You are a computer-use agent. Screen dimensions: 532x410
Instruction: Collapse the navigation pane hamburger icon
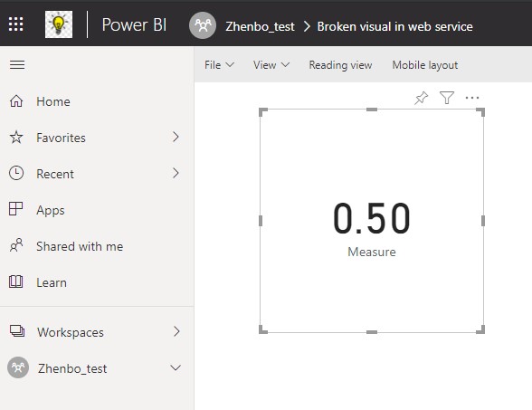point(17,64)
